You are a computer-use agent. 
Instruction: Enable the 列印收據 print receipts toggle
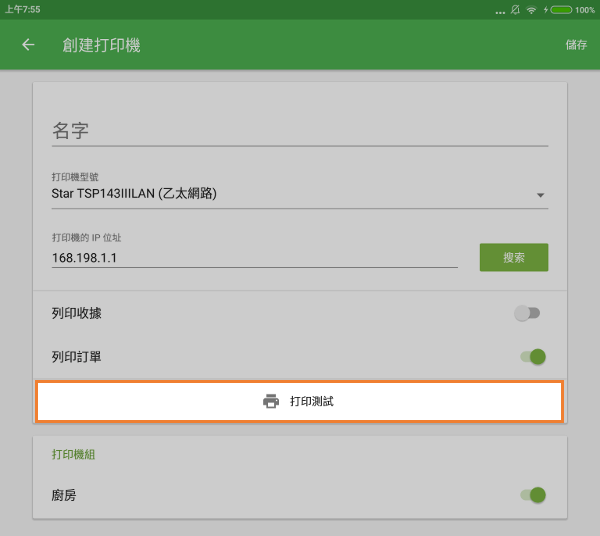pyautogui.click(x=527, y=313)
